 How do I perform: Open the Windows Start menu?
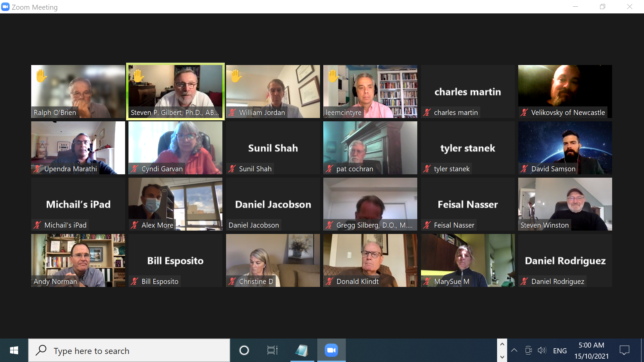[14, 351]
